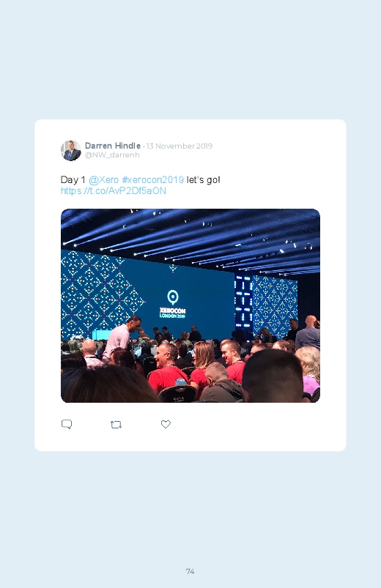
Task: Click the 13 November 2019 timestamp
Action: [180, 146]
